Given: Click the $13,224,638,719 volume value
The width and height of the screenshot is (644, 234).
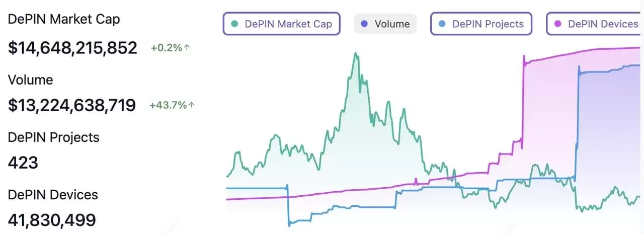Looking at the screenshot, I should (72, 105).
